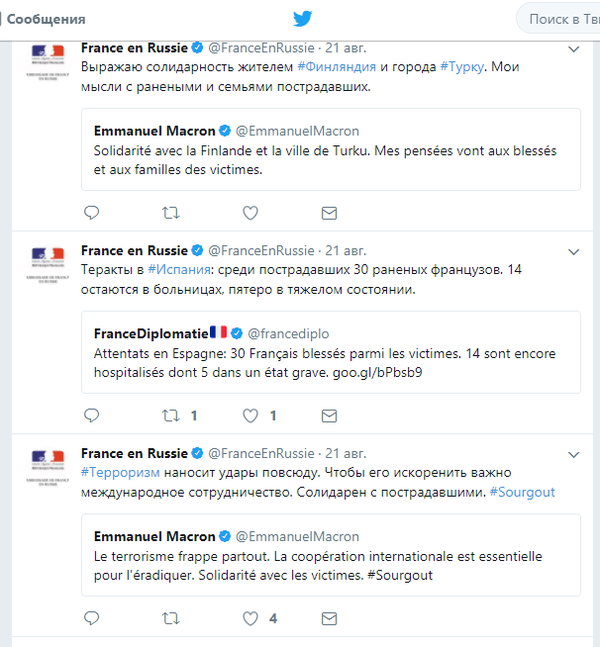Open the more menu for the Spain tweet
The height and width of the screenshot is (647, 600).
click(574, 252)
